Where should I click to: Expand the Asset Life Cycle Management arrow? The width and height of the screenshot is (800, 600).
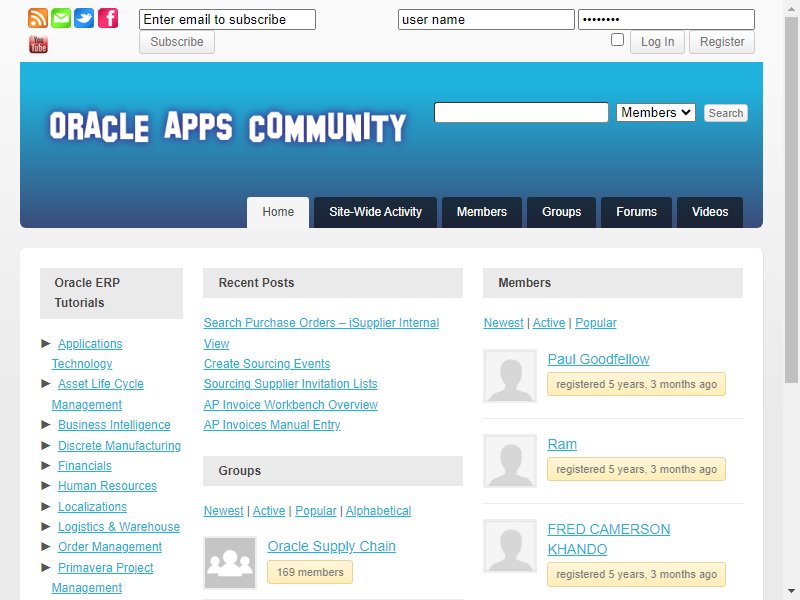(46, 384)
